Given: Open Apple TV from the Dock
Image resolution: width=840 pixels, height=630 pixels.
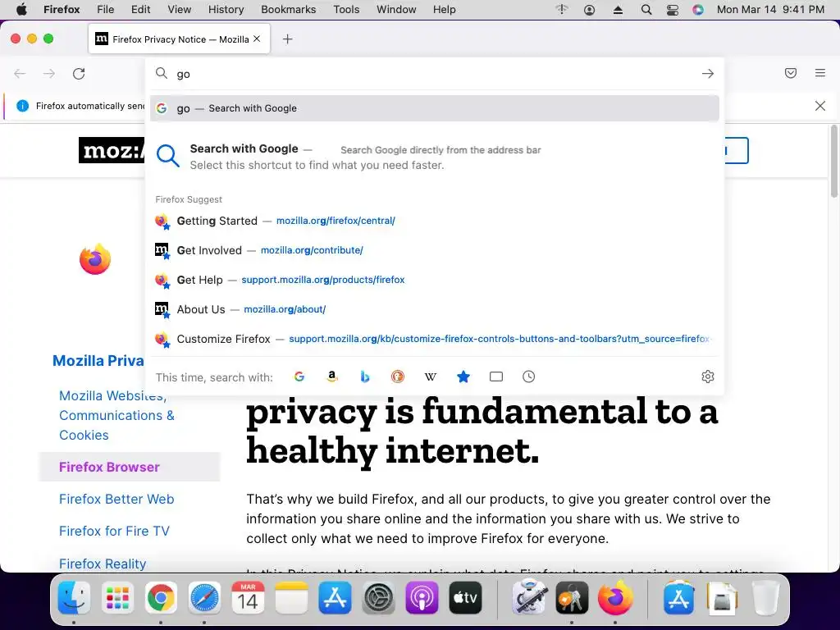Looking at the screenshot, I should (465, 597).
